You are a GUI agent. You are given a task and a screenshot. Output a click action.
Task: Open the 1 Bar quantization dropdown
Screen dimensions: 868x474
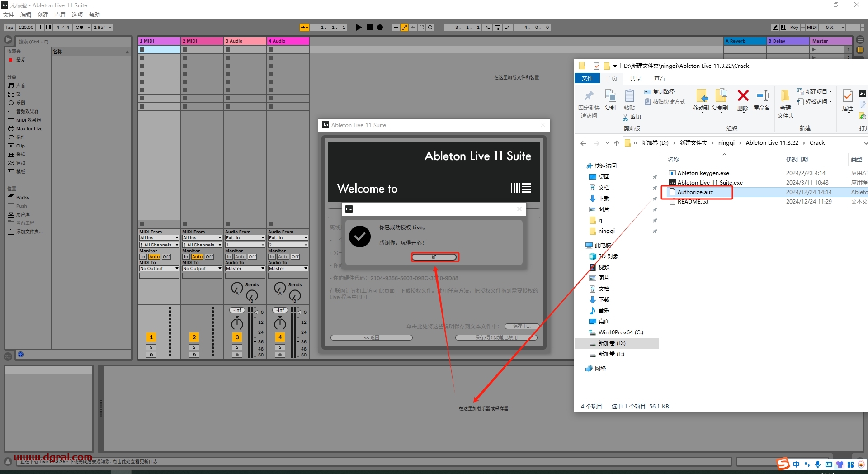103,27
